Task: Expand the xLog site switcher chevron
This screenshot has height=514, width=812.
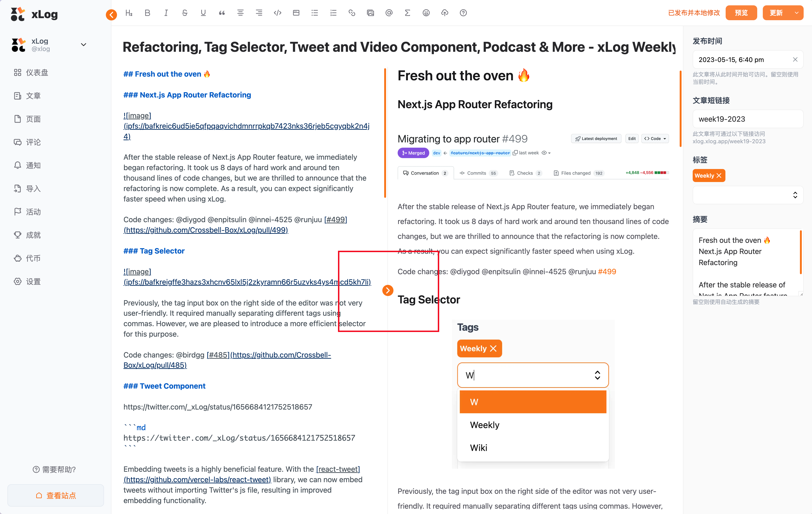Action: [x=84, y=45]
